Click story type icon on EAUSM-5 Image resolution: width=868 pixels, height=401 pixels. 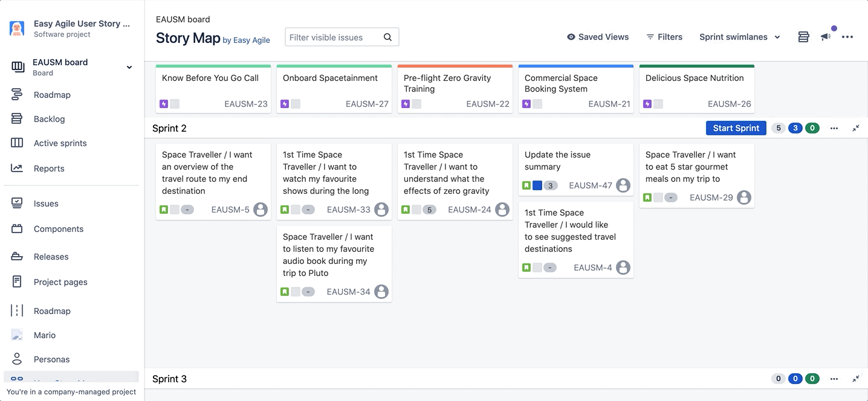pos(164,210)
